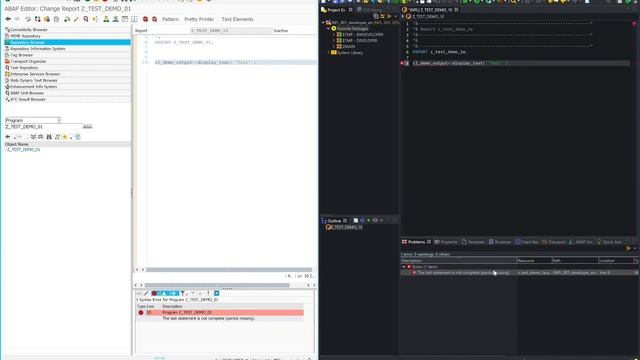Switch to the Properties tab

tap(446, 242)
